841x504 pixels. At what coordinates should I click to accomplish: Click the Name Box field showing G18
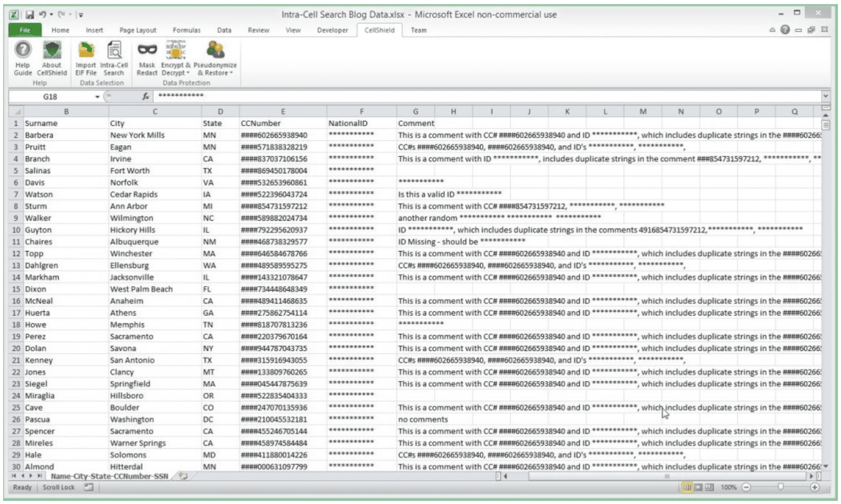tap(50, 97)
